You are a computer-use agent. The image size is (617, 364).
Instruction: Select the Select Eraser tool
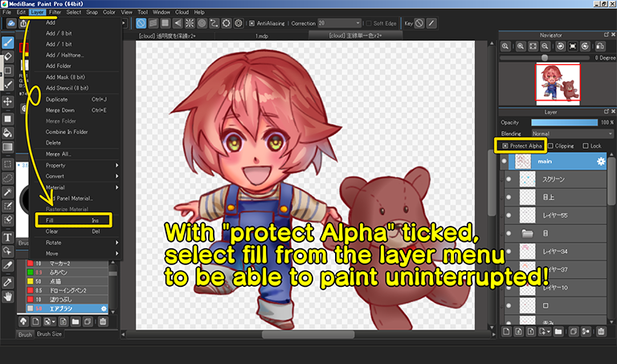pyautogui.click(x=8, y=219)
